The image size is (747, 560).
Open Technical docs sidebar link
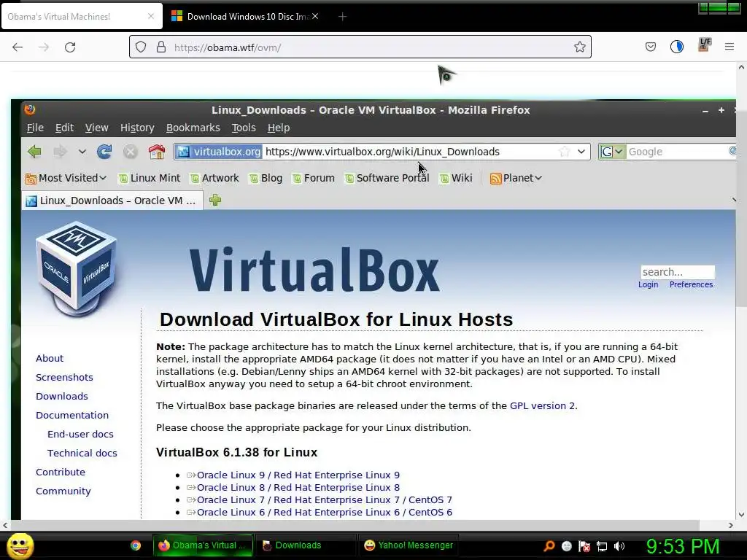pyautogui.click(x=82, y=454)
